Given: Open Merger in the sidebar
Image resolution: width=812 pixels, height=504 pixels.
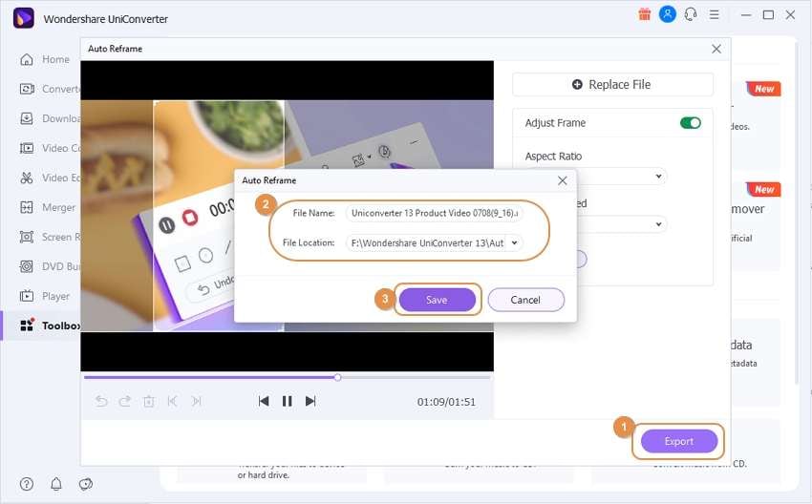Looking at the screenshot, I should [48, 207].
